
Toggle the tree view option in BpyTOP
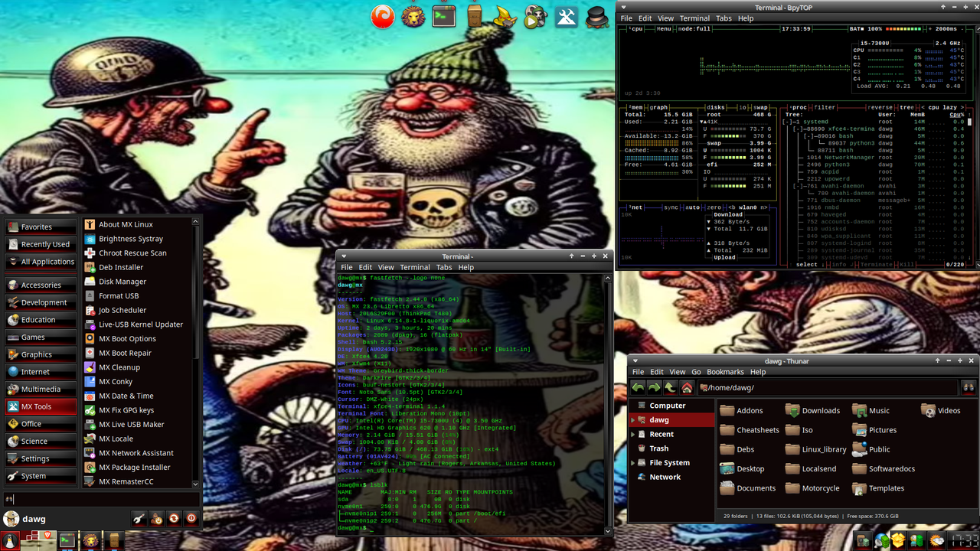[906, 108]
